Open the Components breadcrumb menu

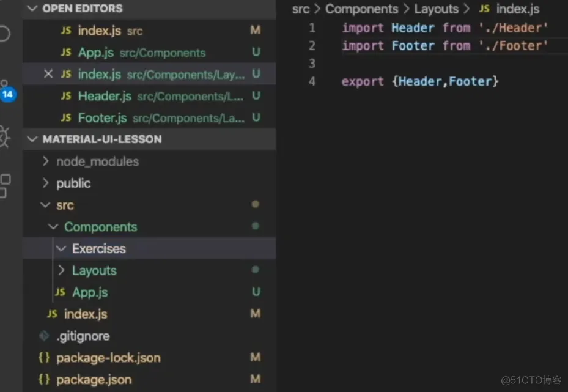tap(362, 9)
